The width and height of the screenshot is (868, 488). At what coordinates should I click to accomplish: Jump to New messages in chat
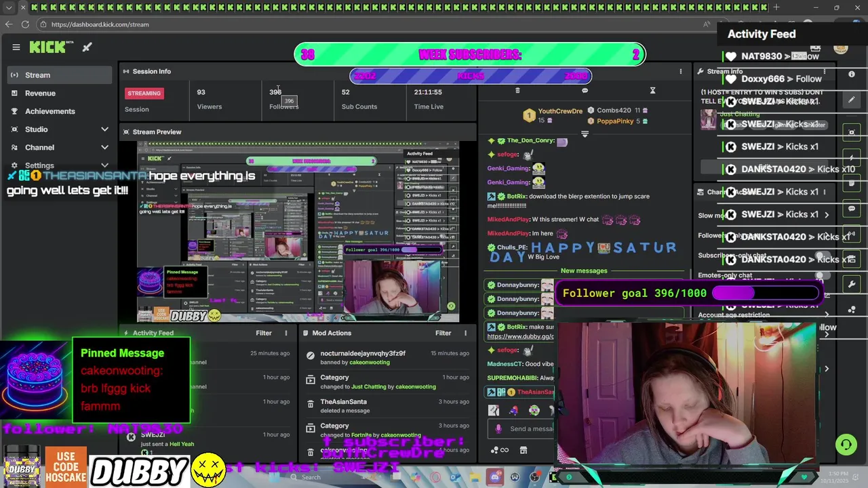click(x=584, y=270)
